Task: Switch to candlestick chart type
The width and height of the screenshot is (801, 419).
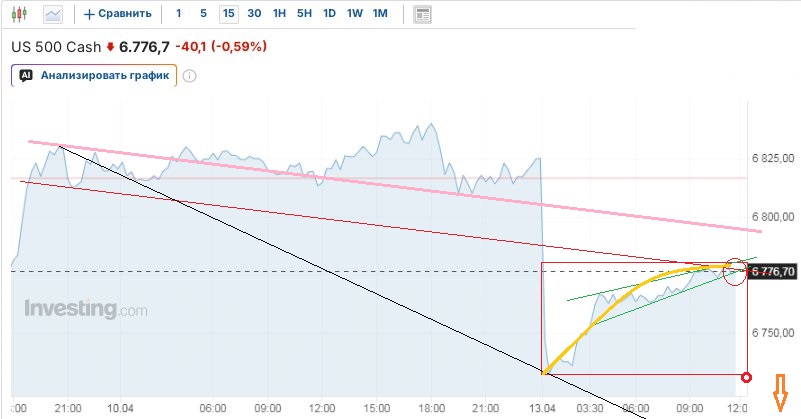Action: tap(20, 14)
